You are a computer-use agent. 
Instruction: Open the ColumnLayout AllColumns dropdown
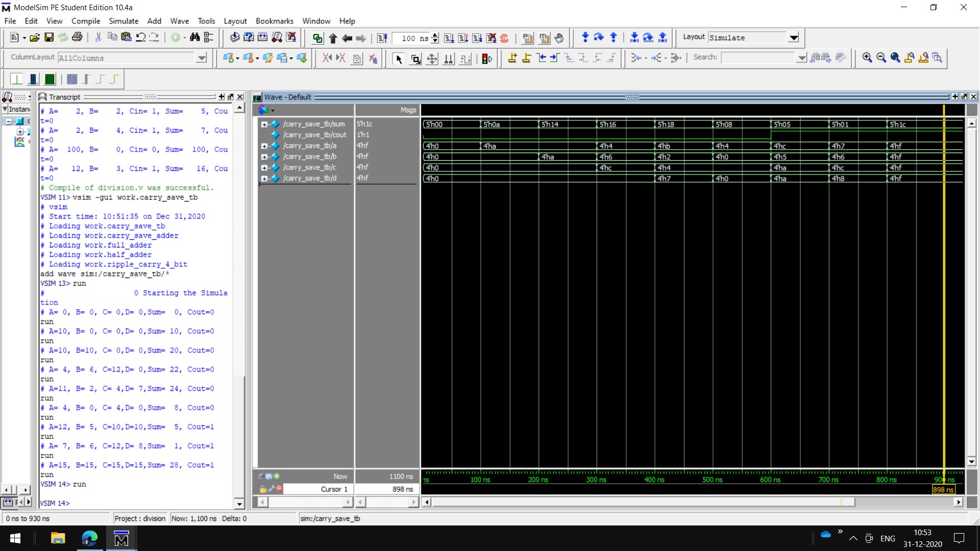202,58
